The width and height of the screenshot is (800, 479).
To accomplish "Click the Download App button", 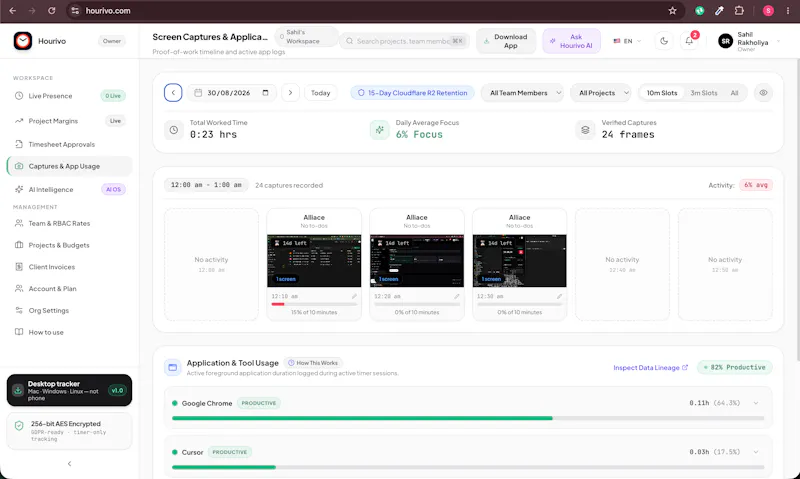I will tap(506, 41).
